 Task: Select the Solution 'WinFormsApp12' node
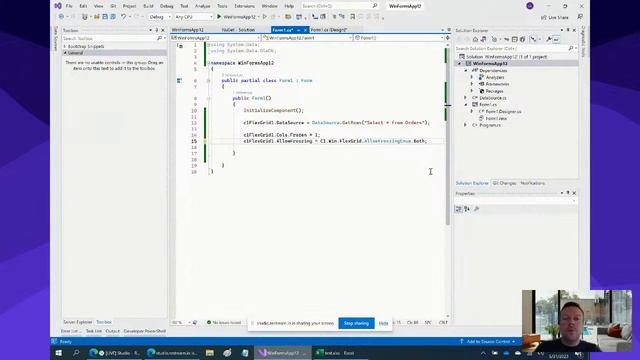[507, 57]
